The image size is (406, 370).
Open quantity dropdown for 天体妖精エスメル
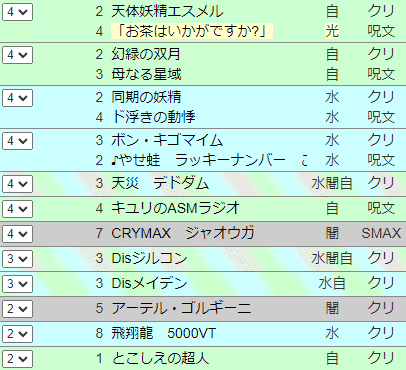[17, 12]
